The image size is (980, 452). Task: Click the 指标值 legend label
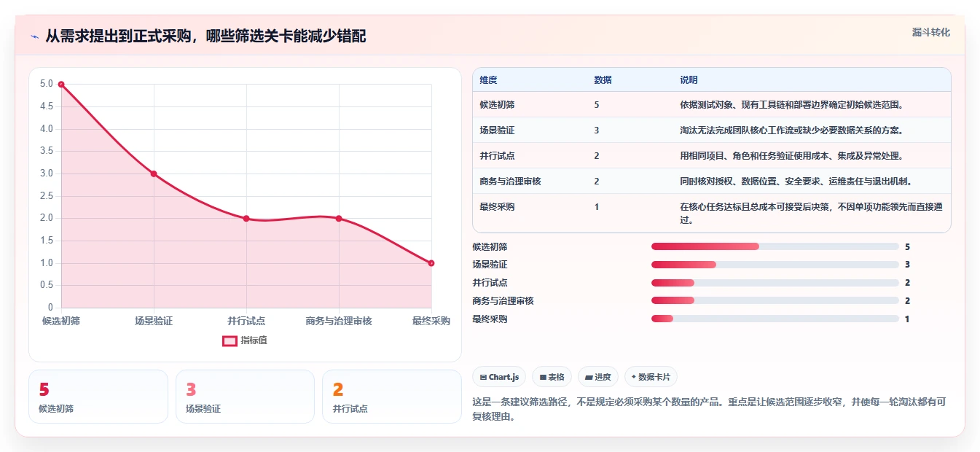[254, 340]
